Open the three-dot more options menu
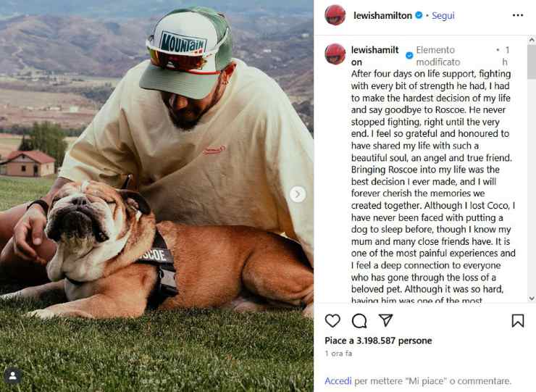 coord(517,15)
